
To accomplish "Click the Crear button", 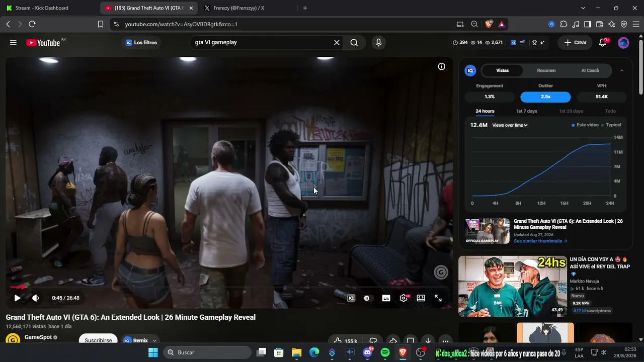I will click(x=575, y=43).
